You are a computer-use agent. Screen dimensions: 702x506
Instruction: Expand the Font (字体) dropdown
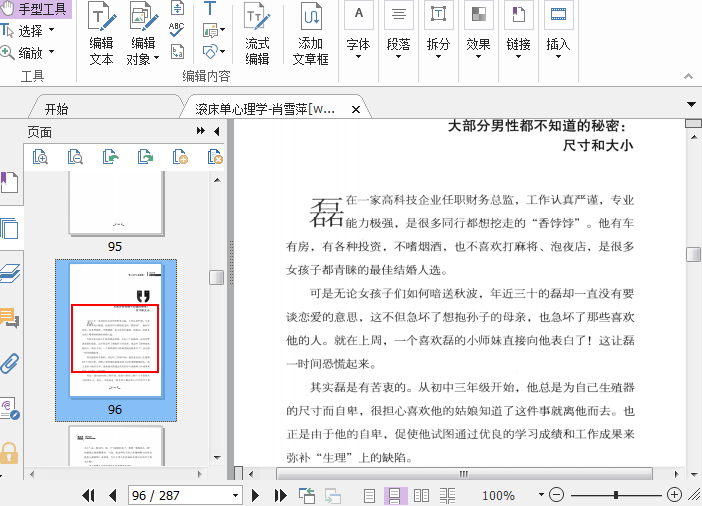[x=358, y=46]
